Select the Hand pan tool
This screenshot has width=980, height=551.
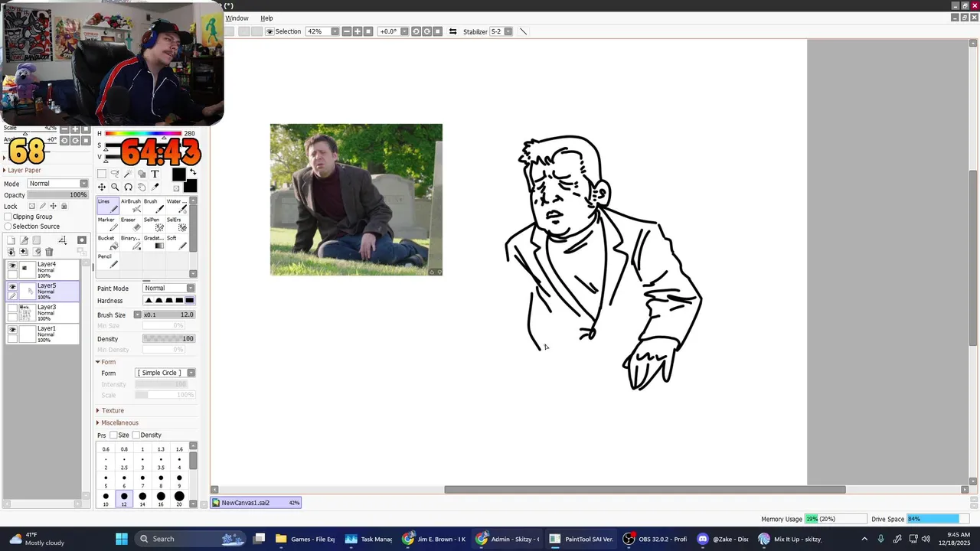point(142,187)
